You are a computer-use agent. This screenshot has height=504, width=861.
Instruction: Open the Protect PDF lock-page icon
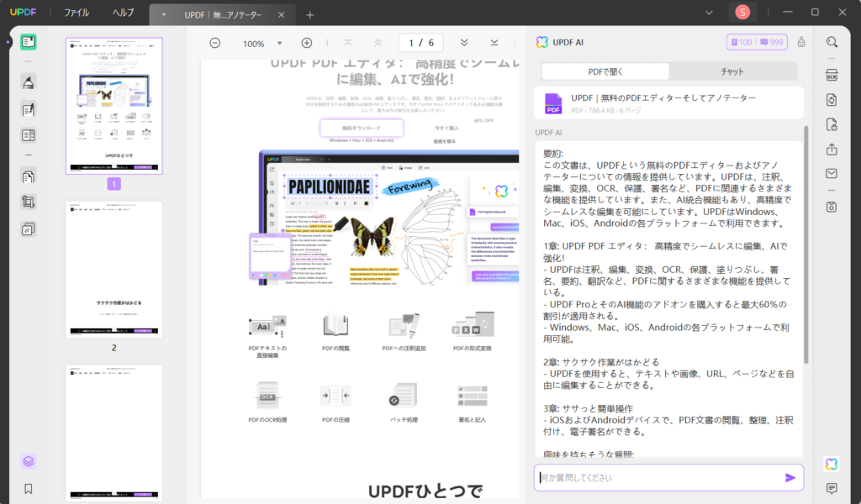832,124
